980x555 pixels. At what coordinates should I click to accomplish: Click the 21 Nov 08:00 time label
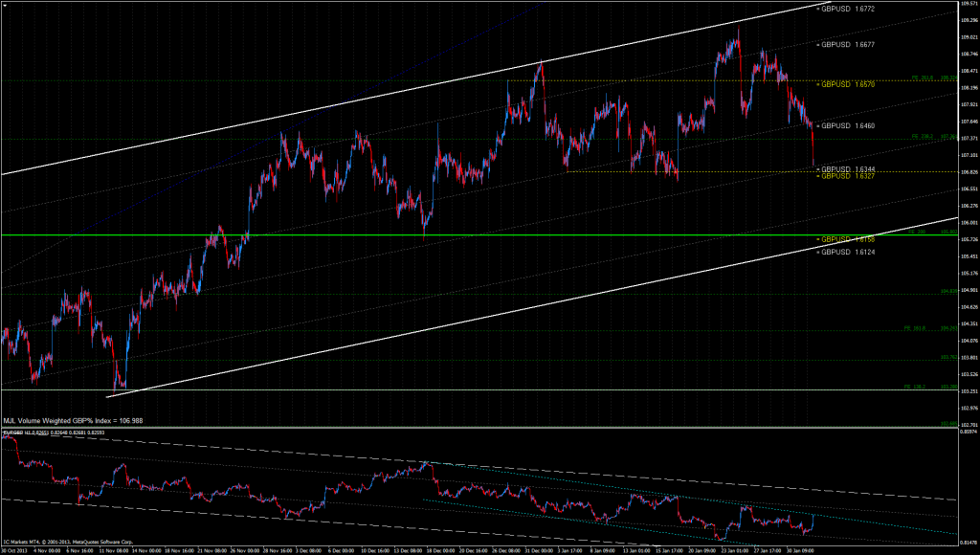(x=212, y=550)
